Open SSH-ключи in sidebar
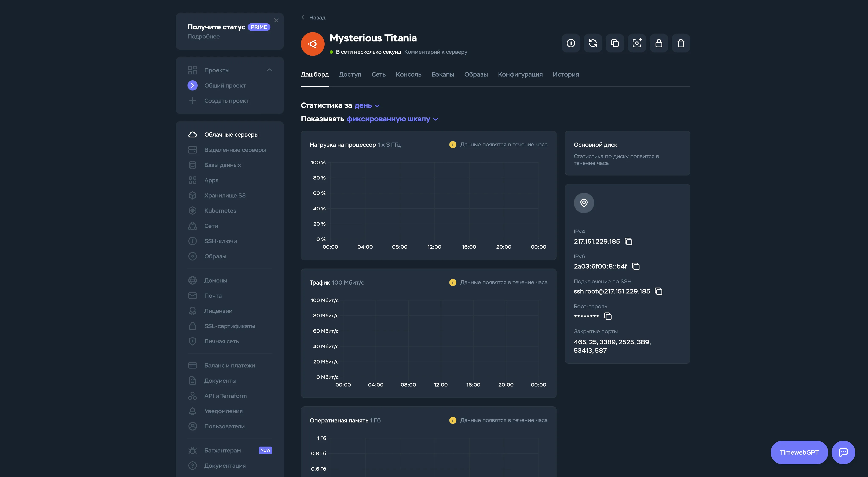This screenshot has height=477, width=868. tap(230, 241)
